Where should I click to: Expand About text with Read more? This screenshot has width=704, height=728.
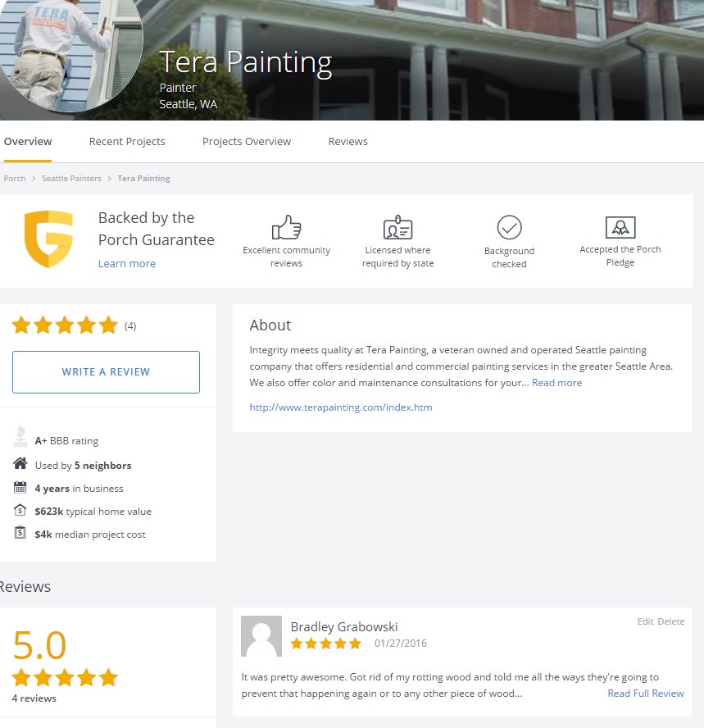coord(556,383)
